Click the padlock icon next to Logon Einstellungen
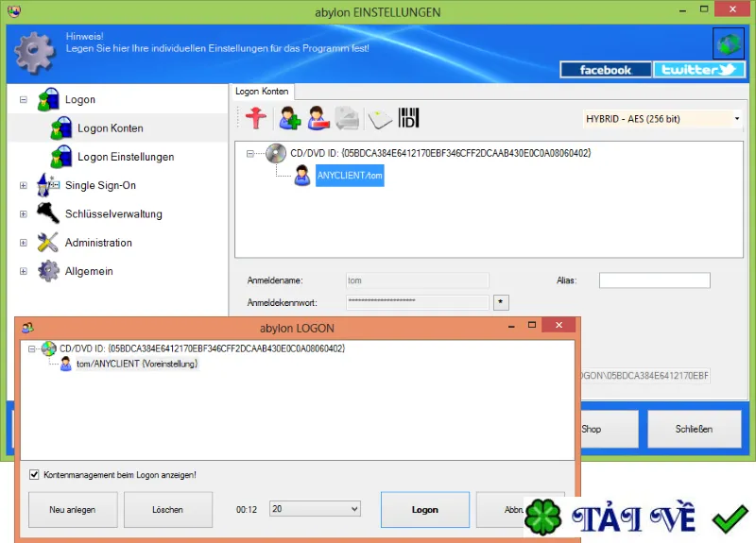756x543 pixels. (61, 157)
